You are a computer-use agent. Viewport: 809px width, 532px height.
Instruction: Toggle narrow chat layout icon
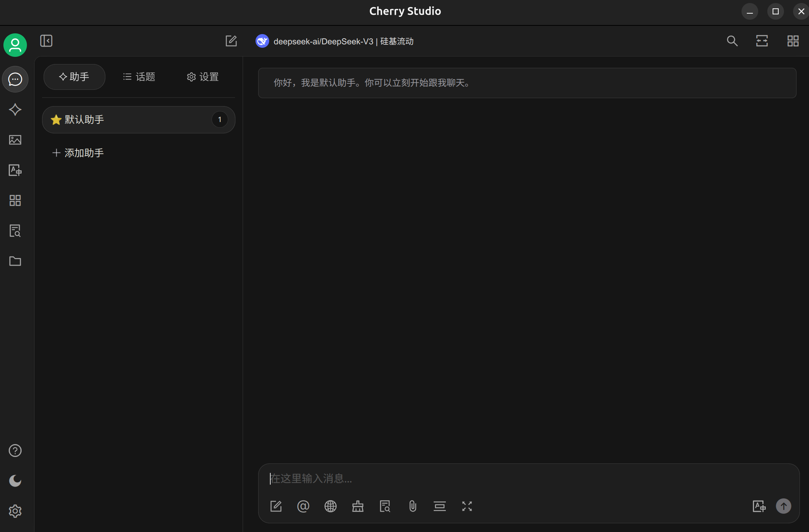(762, 41)
